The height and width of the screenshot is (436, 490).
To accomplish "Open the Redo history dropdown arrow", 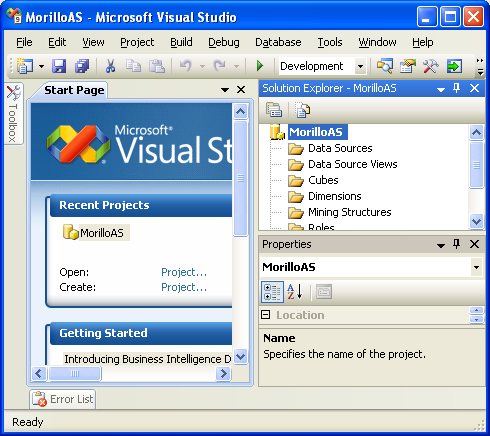I will [236, 66].
